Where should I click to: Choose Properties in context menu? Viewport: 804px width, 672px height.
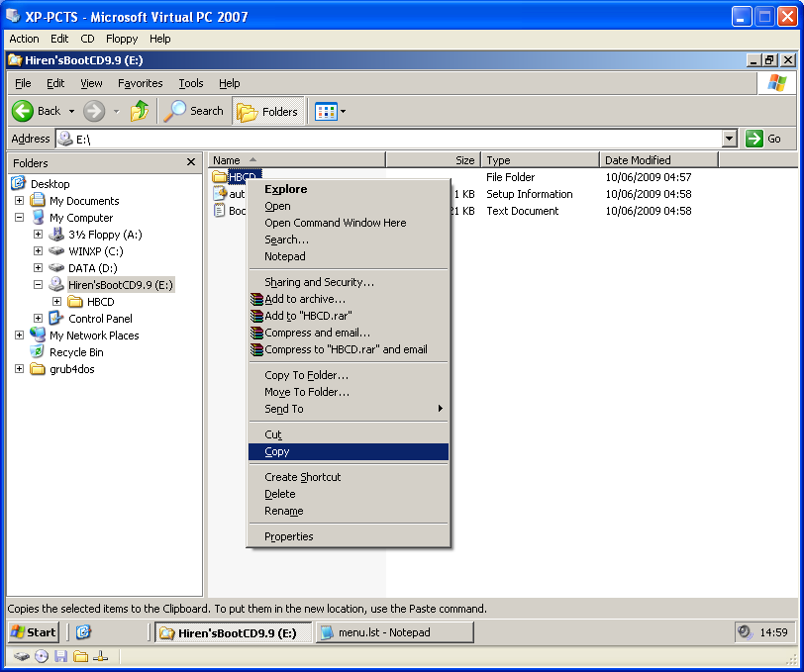[x=349, y=536]
